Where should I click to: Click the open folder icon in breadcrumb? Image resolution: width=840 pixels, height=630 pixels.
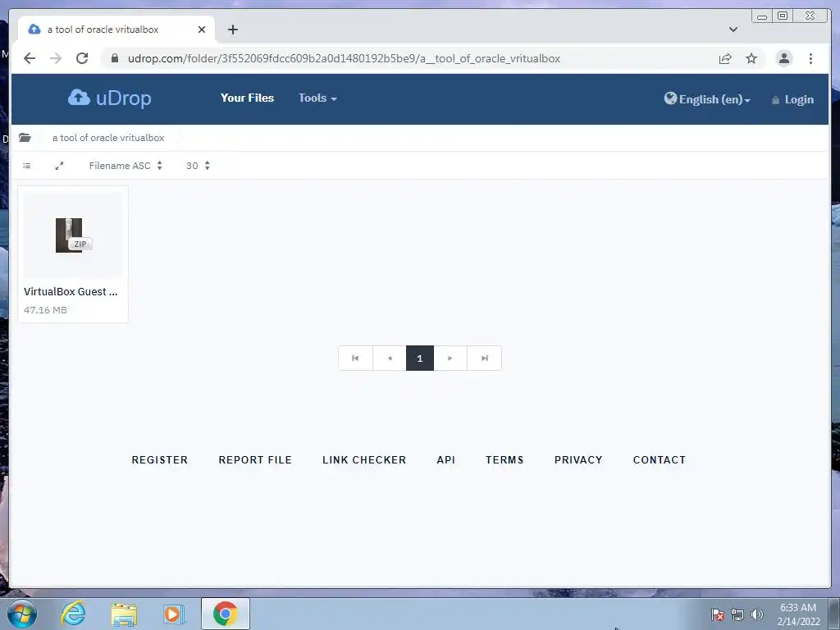click(x=25, y=138)
